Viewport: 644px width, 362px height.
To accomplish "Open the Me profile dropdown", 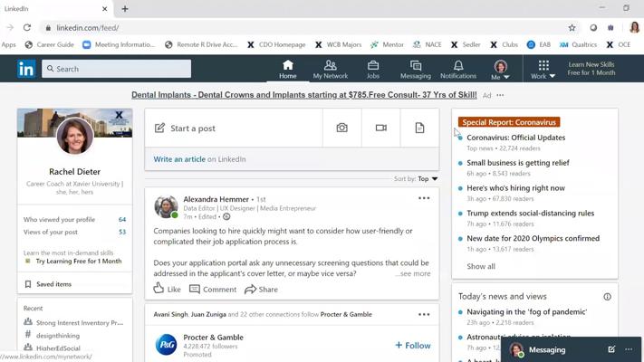I will 501,70.
